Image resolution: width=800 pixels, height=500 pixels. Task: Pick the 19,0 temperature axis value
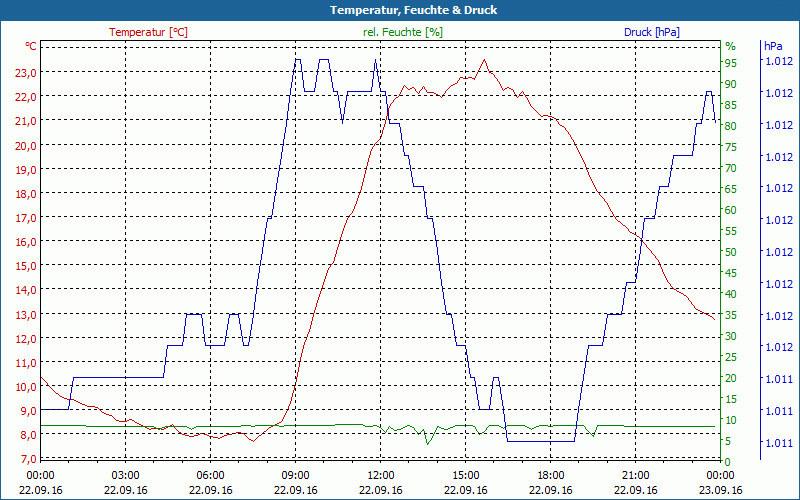[26, 169]
